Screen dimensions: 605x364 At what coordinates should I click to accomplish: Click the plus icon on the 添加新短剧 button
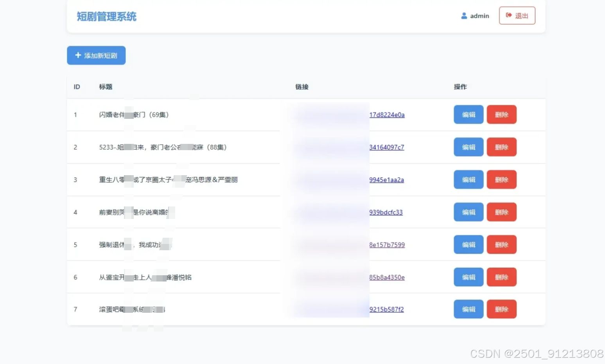tap(77, 55)
